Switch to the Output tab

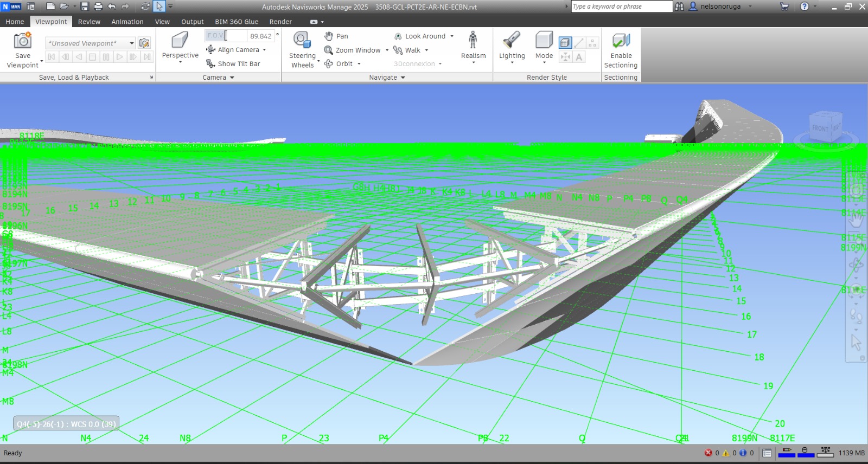coord(192,22)
